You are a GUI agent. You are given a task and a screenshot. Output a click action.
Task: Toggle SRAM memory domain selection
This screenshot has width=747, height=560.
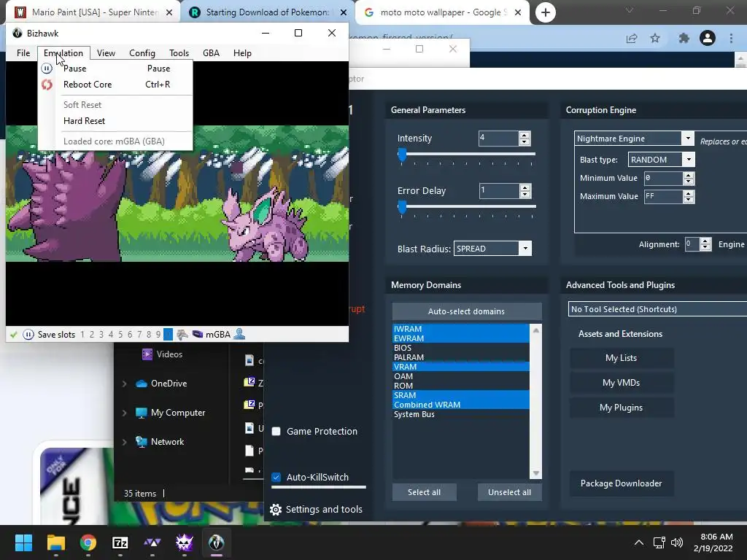point(461,395)
